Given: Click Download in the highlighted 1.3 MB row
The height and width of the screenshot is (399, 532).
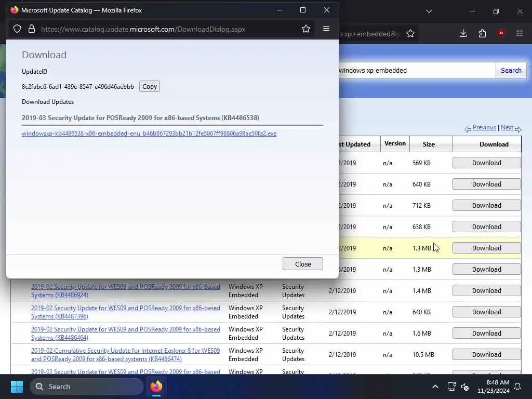Looking at the screenshot, I should (486, 248).
